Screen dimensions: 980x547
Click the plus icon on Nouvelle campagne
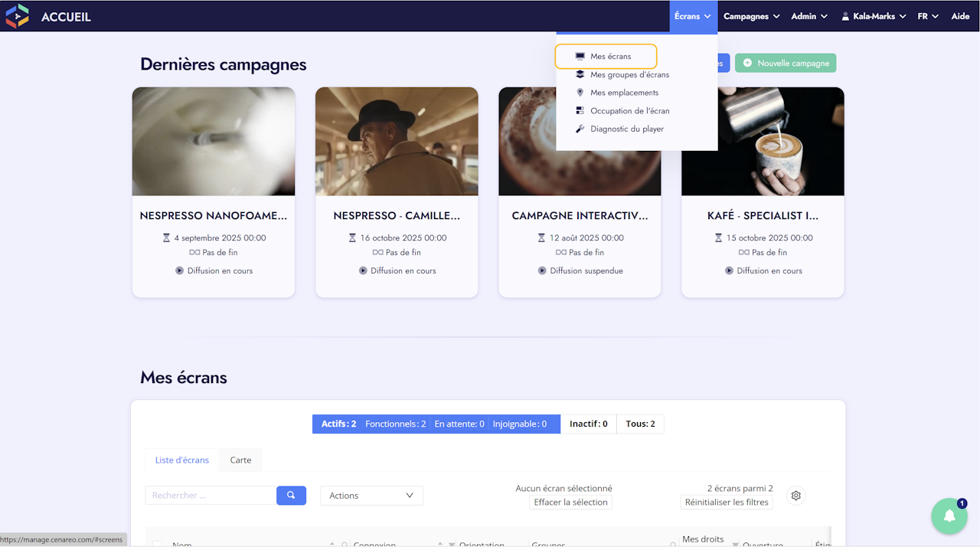pyautogui.click(x=747, y=63)
